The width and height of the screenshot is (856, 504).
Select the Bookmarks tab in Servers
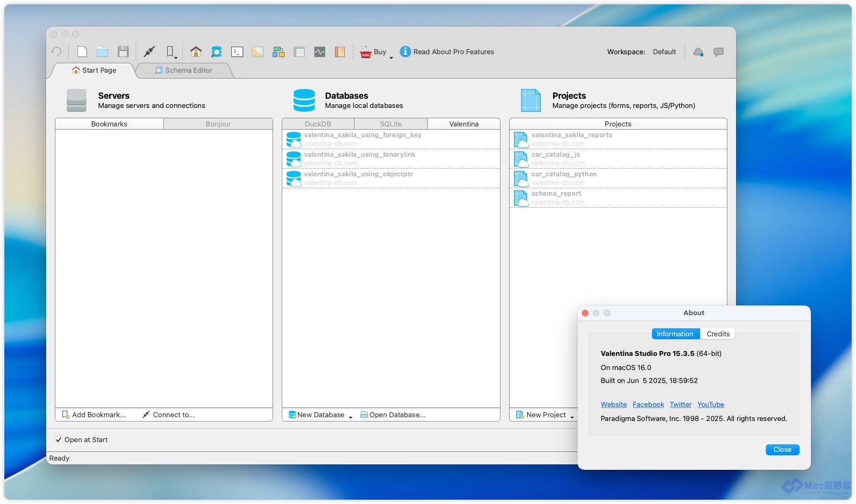click(x=109, y=124)
